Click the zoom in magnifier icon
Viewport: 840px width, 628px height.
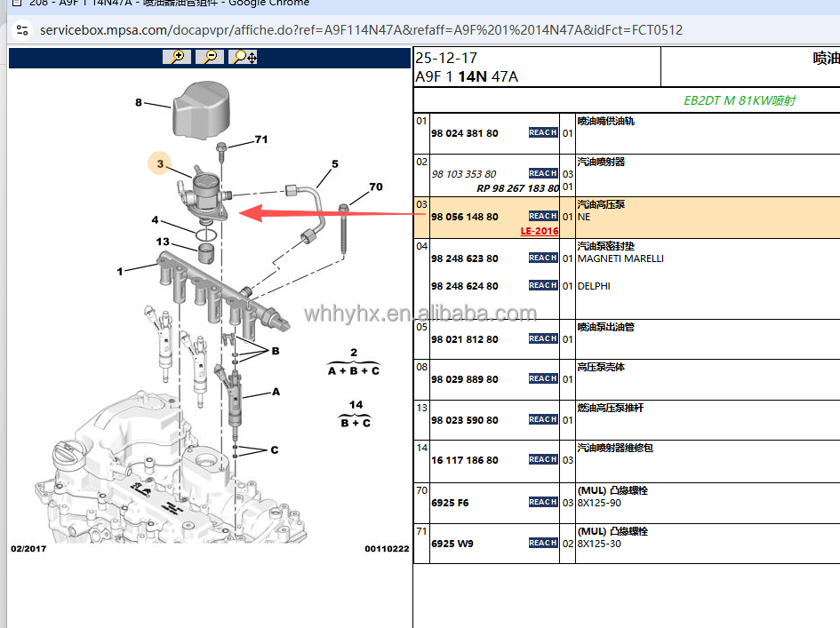pyautogui.click(x=177, y=57)
